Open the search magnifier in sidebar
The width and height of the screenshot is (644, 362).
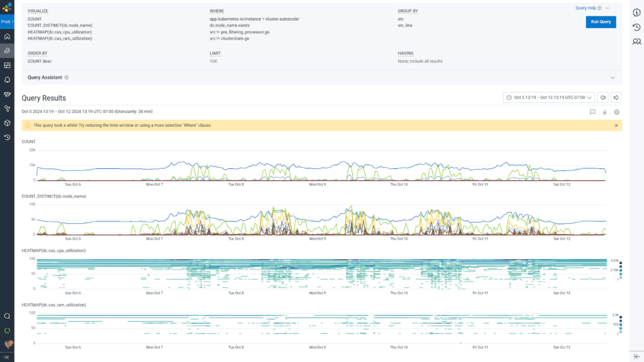click(7, 316)
